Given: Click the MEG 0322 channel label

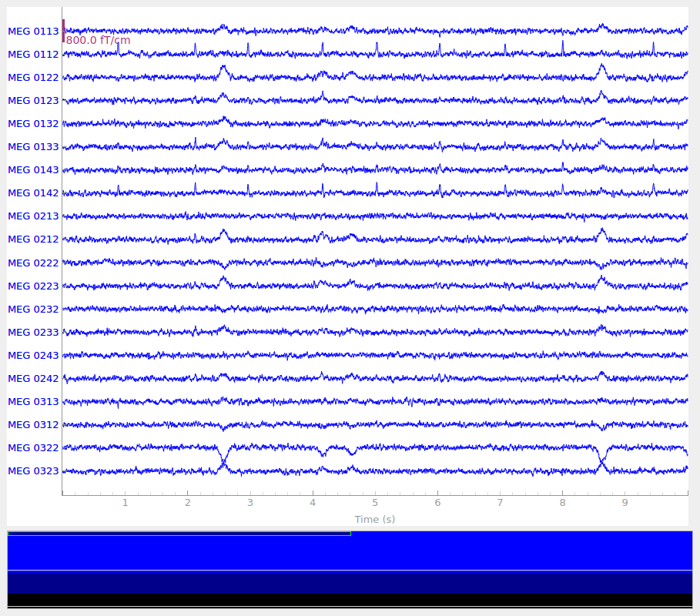Looking at the screenshot, I should click(x=33, y=448).
